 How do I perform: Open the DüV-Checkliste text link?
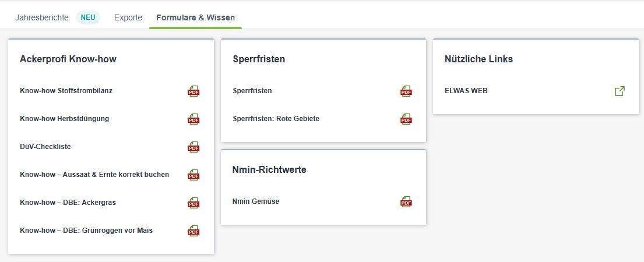point(45,146)
